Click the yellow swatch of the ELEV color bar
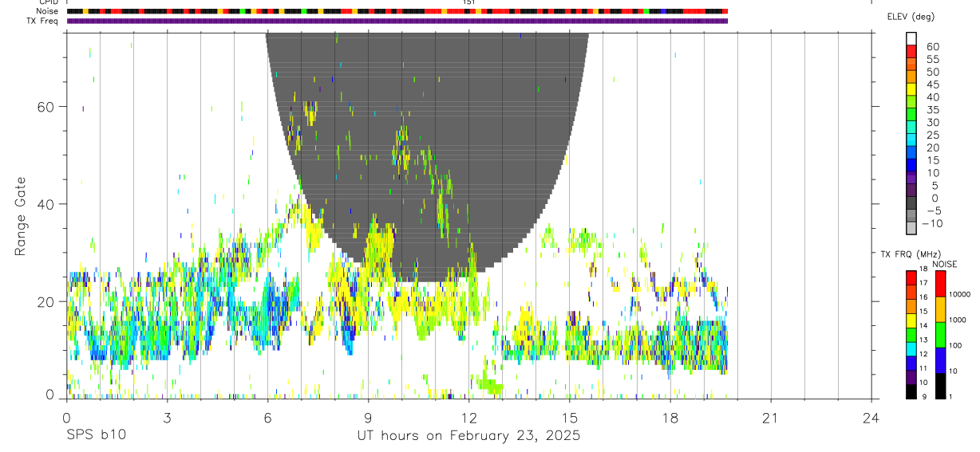980x452 pixels. (x=911, y=88)
